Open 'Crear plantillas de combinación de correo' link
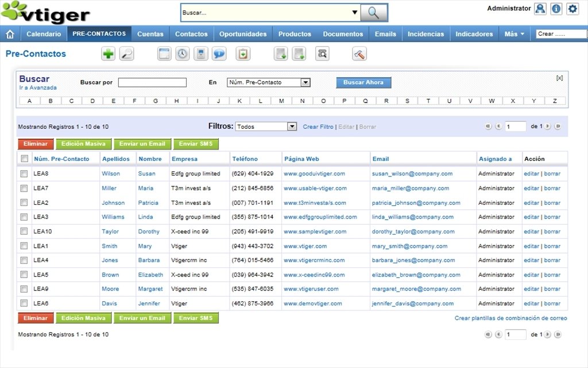The image size is (588, 368). [510, 318]
